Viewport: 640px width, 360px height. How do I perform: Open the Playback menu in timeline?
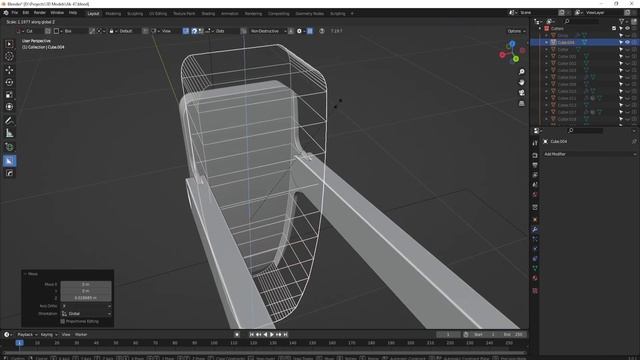pyautogui.click(x=27, y=334)
